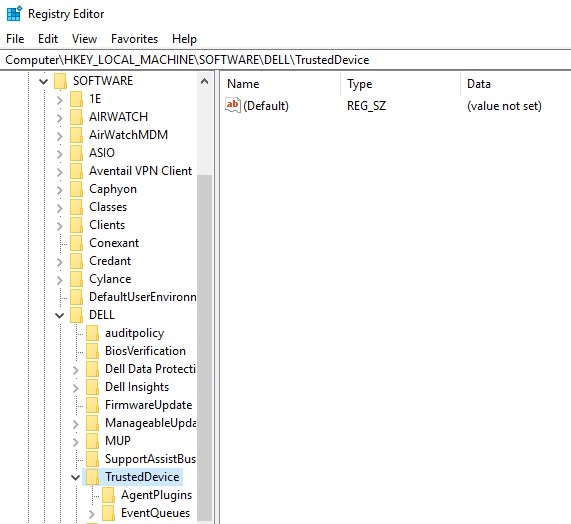Click the 1E folder icon
Viewport: 571px width, 524px height.
click(x=76, y=99)
